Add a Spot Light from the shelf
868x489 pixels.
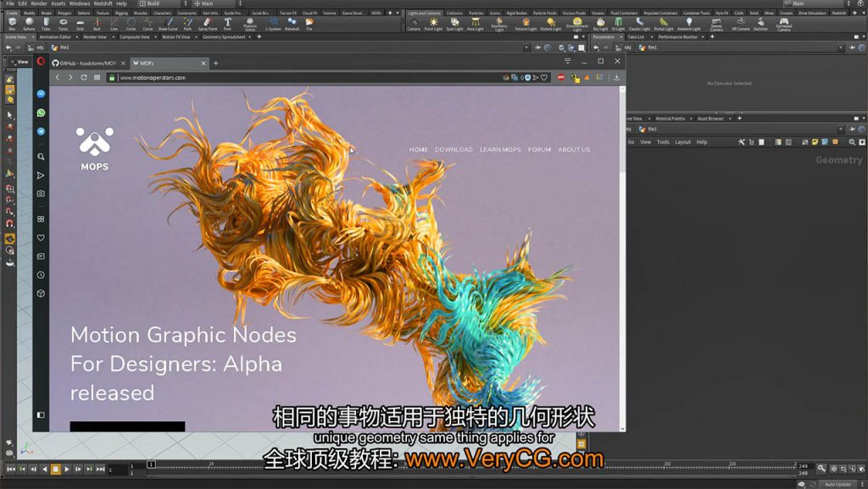454,24
